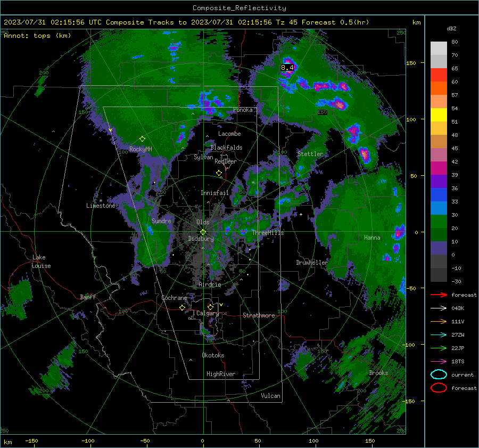479x448 pixels.
Task: Click the Brooks label
Action: (378, 373)
